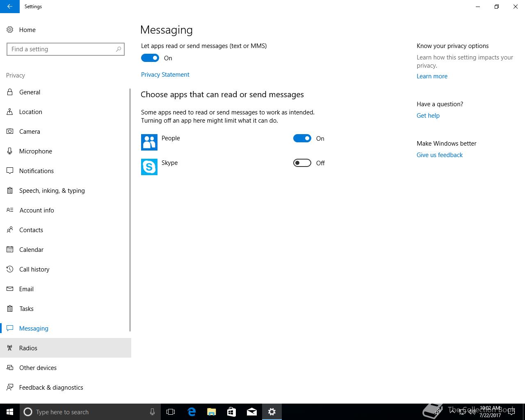
Task: Click the search magnifier in Find a setting
Action: [x=119, y=49]
